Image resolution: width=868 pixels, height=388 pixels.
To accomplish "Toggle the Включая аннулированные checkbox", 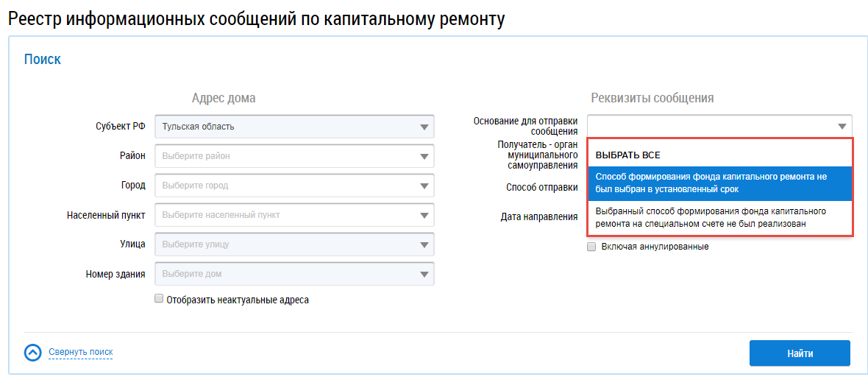I will 591,247.
